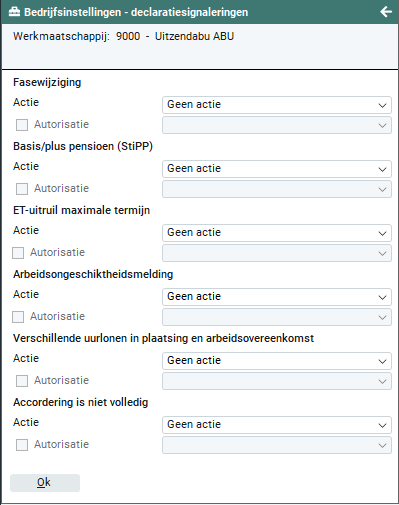Toggle Autorisatie for ET-uitruil maximale termijn

(x=18, y=253)
